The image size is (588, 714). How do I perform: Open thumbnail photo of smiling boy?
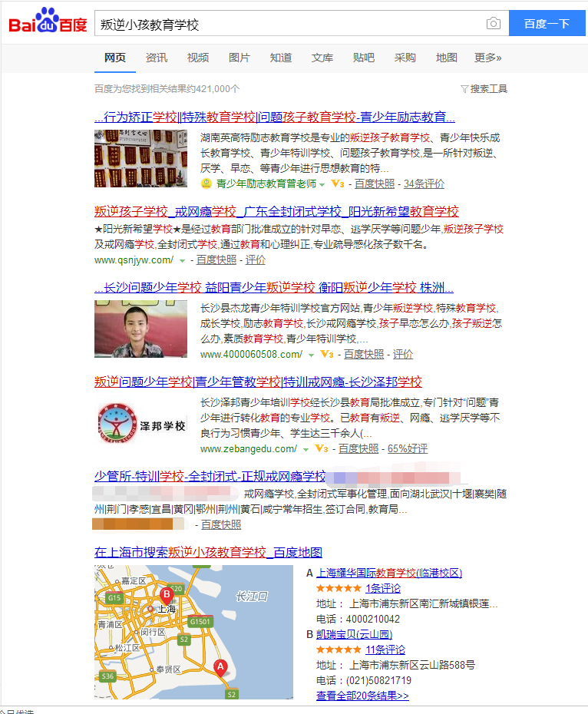pos(140,329)
